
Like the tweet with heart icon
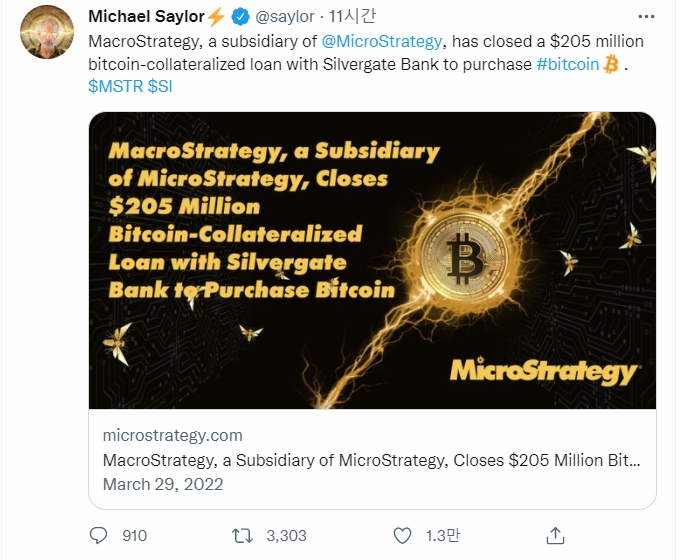click(402, 536)
